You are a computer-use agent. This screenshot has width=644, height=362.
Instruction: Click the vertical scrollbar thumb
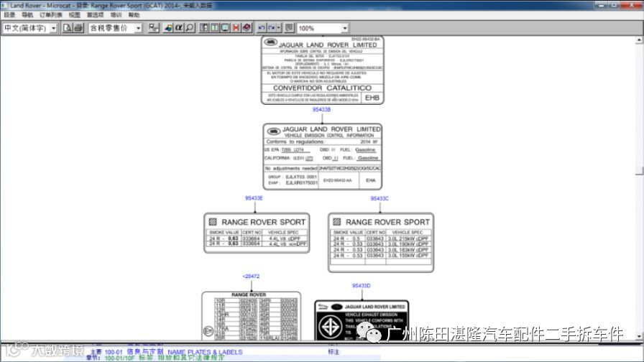click(x=639, y=171)
